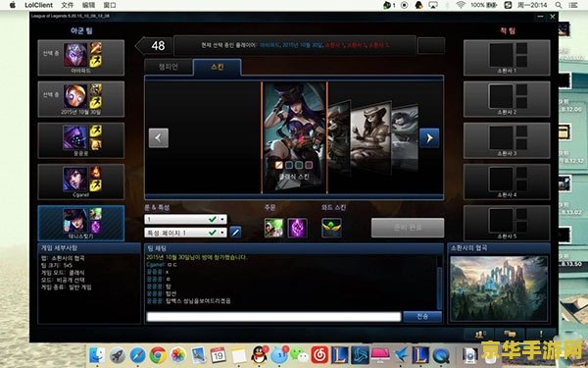Switch to the 챔피언 (Champion) tab

168,67
